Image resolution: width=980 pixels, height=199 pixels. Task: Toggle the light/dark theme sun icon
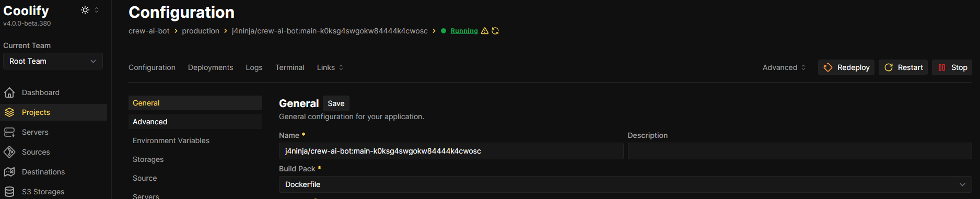pos(85,10)
